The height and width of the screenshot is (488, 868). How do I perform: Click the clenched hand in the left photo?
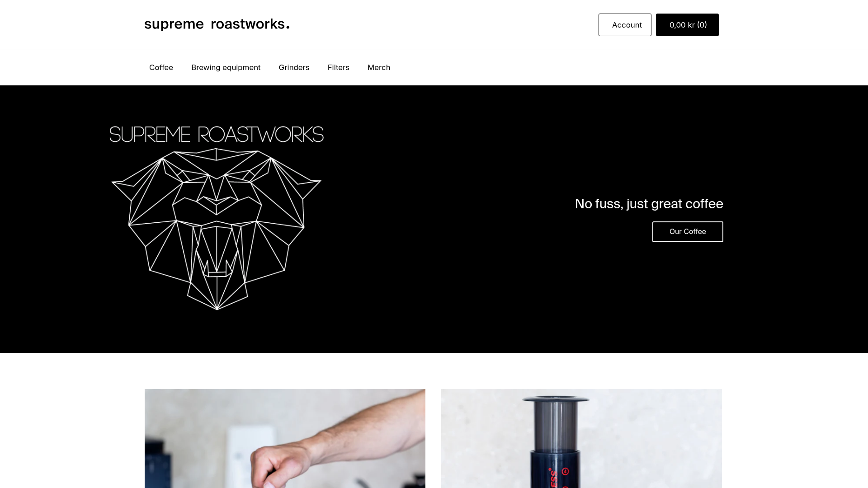click(x=281, y=468)
